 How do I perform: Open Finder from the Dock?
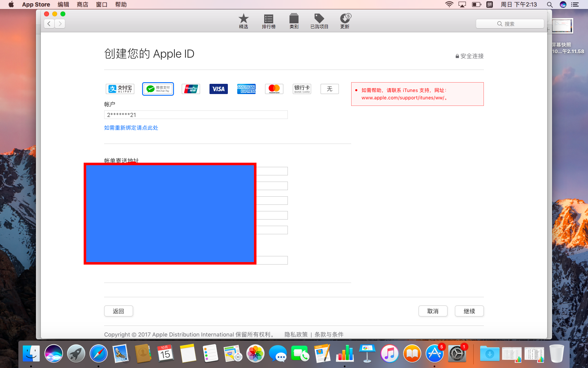(x=31, y=354)
